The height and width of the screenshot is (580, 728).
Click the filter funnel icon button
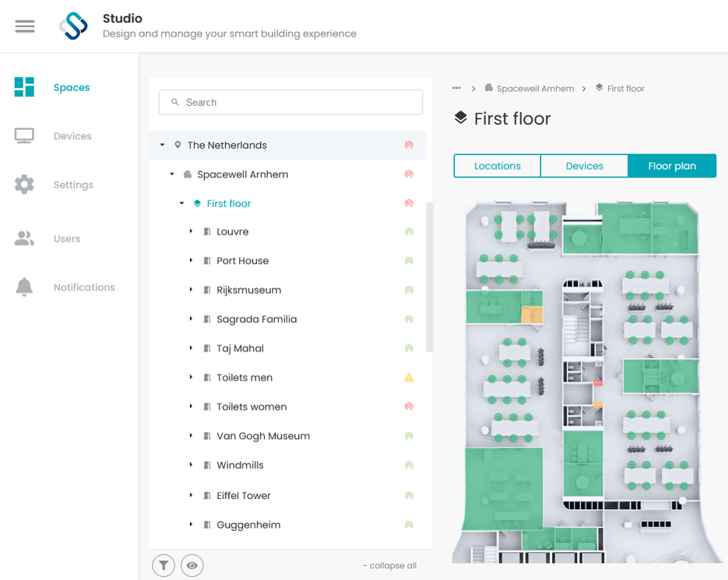(x=164, y=565)
